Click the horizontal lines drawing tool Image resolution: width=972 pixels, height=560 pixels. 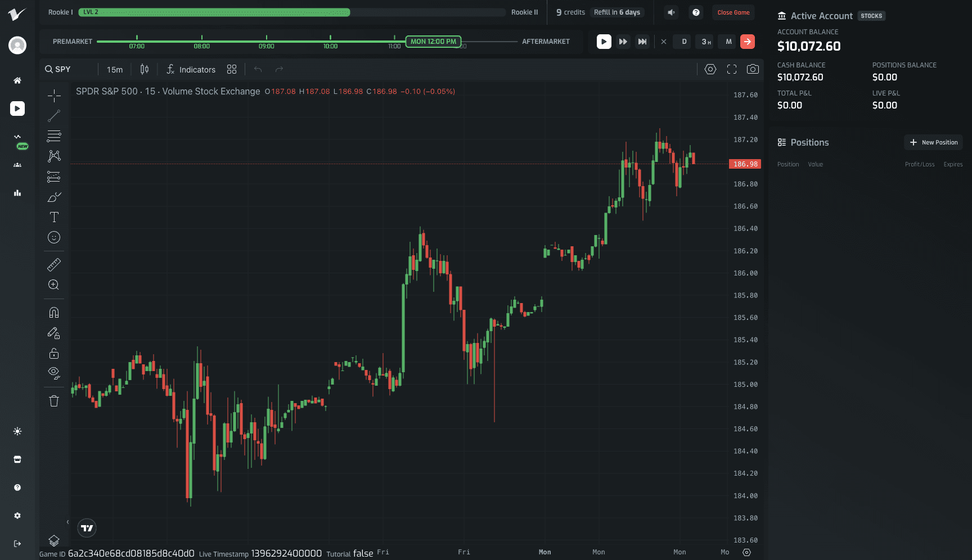click(x=54, y=136)
